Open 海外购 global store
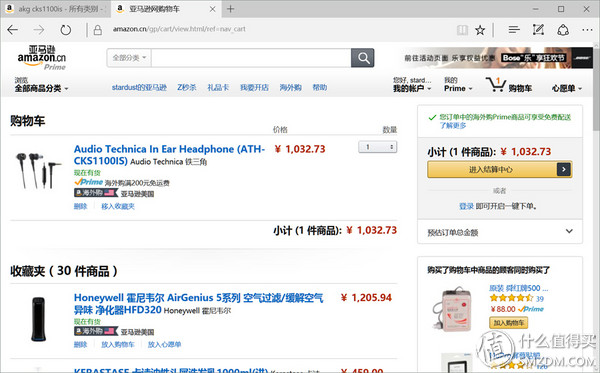The width and height of the screenshot is (600, 373). pos(290,88)
